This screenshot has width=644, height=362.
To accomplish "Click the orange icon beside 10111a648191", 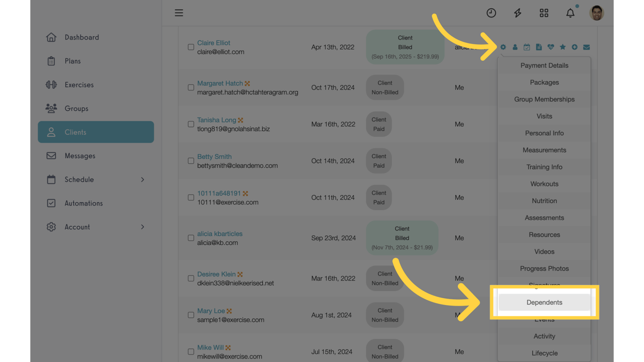I will pyautogui.click(x=245, y=194).
